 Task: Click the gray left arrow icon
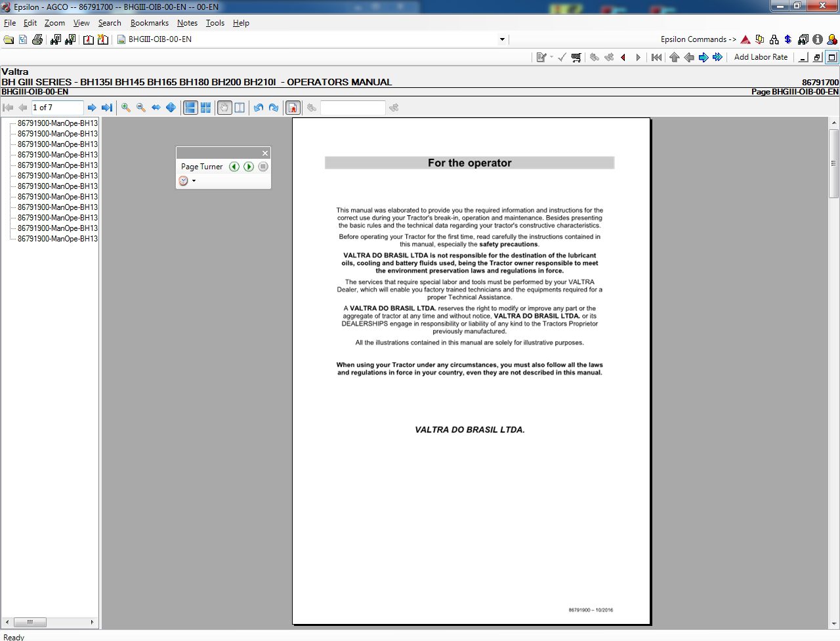click(689, 57)
